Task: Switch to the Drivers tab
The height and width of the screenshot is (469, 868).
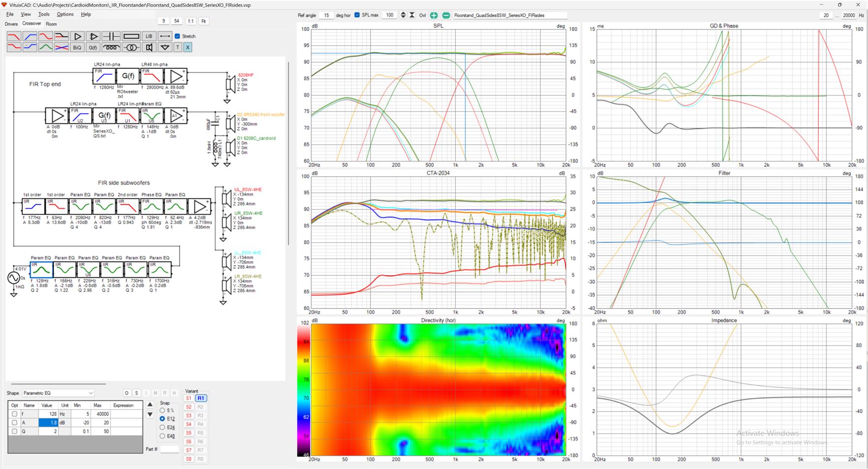Action: pyautogui.click(x=11, y=24)
